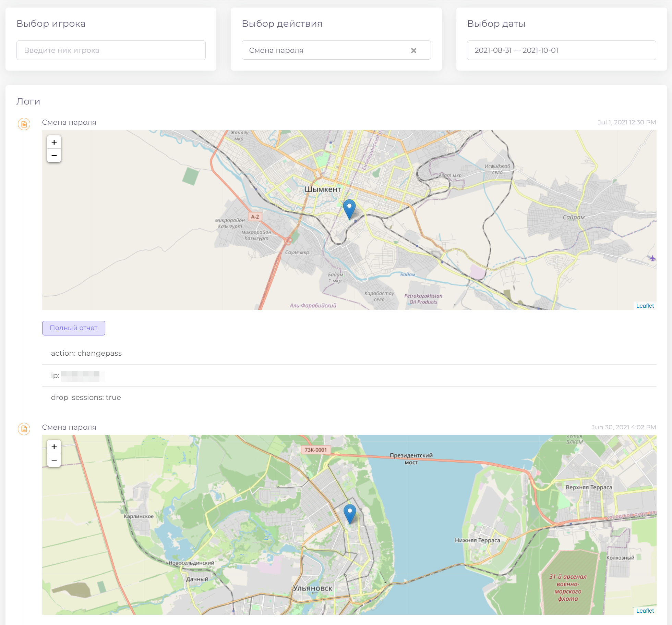Open the 'Смена пароля' entry dated Jul 1
This screenshot has width=672, height=625.
click(69, 122)
